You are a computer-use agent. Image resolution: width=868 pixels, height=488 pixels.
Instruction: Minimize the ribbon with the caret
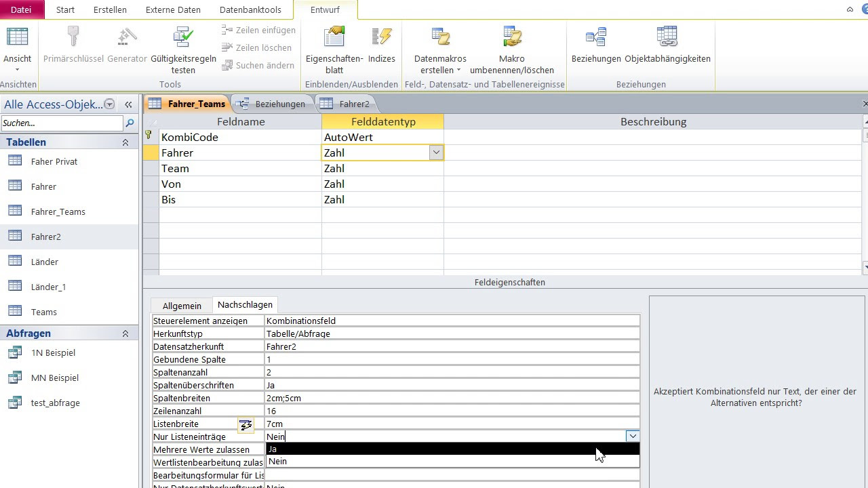click(x=850, y=9)
